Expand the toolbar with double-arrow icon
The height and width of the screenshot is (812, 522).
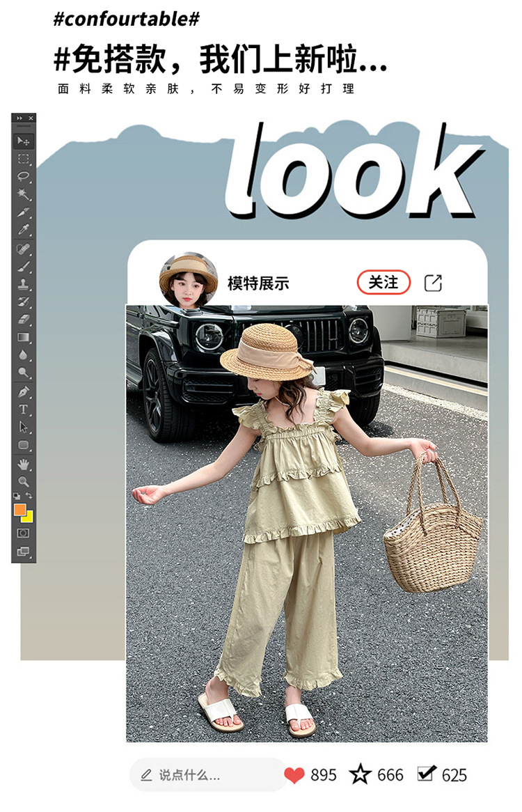coord(19,118)
